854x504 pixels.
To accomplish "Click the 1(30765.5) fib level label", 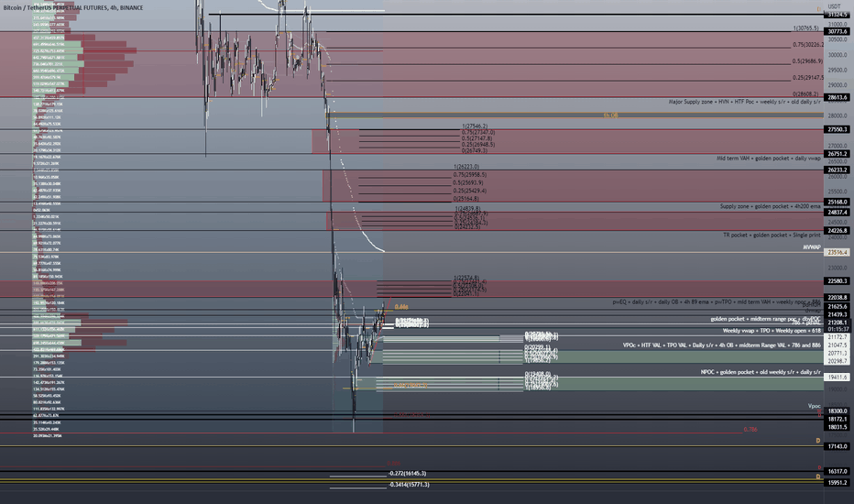I will pos(805,27).
